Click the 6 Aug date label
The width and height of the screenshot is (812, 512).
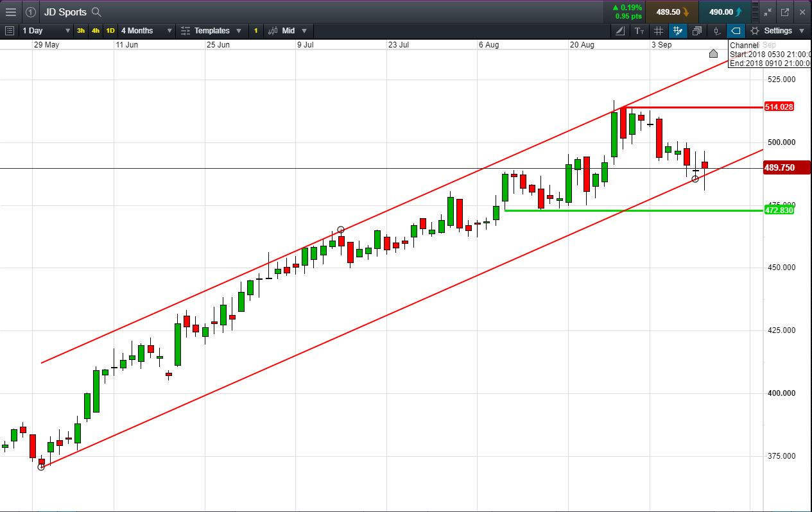[x=488, y=45]
